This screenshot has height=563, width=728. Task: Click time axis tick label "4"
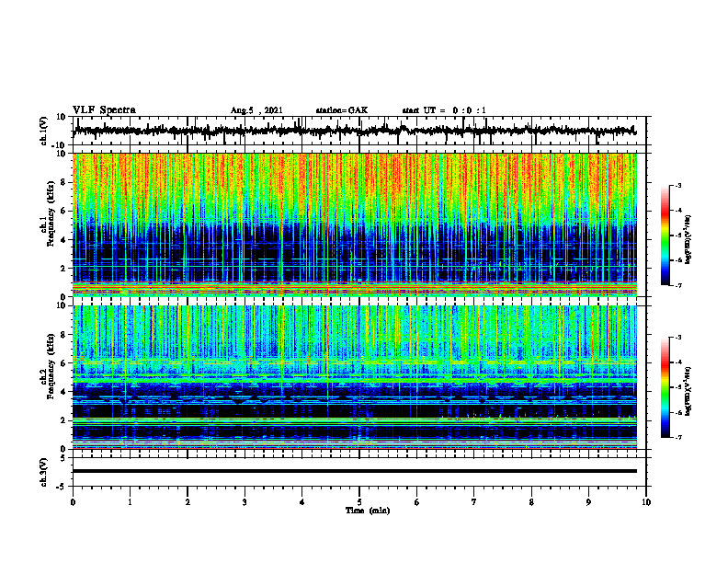coord(302,502)
